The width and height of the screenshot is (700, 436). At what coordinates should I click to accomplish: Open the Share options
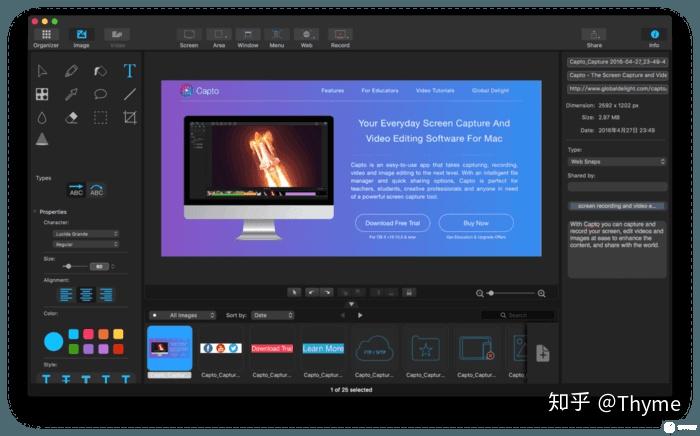594,35
